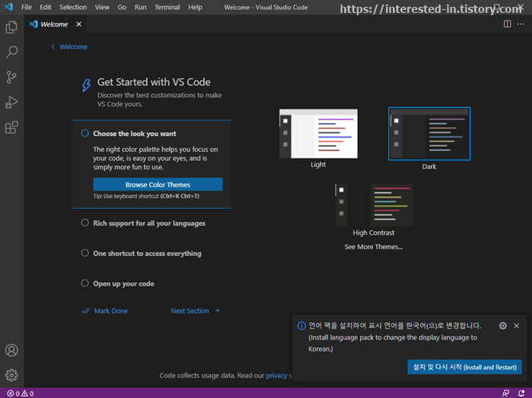Click 'Get Started with VS Code' heading
Viewport: 532px width, 398px height.
coord(154,82)
